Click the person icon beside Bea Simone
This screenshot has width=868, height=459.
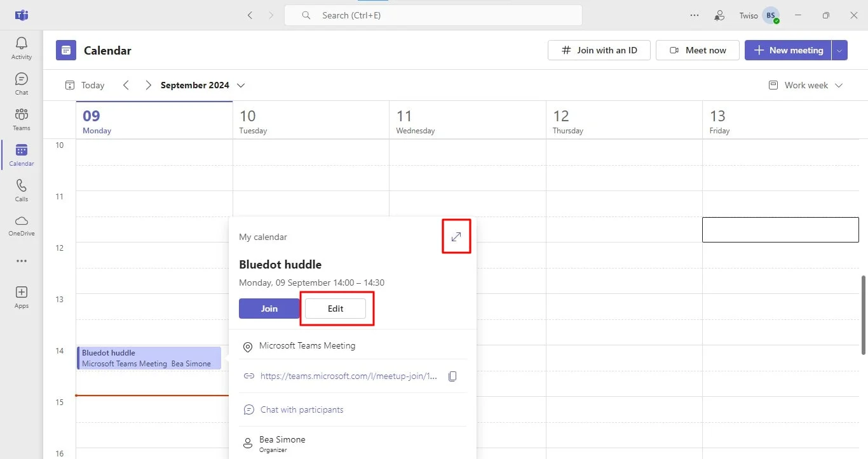coord(248,443)
